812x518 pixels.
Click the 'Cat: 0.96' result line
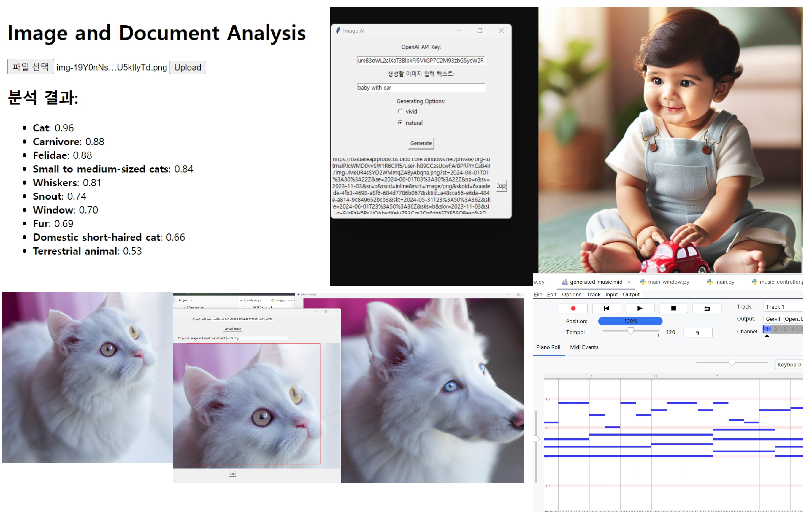coord(53,128)
